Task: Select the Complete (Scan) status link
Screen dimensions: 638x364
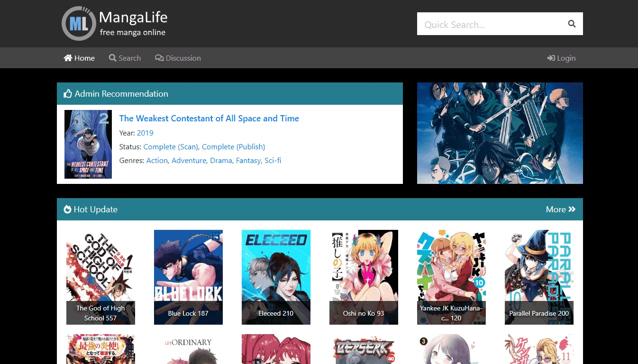Action: (171, 147)
